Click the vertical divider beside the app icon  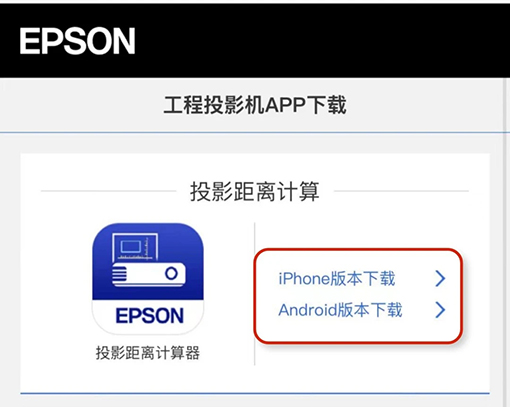pyautogui.click(x=255, y=294)
